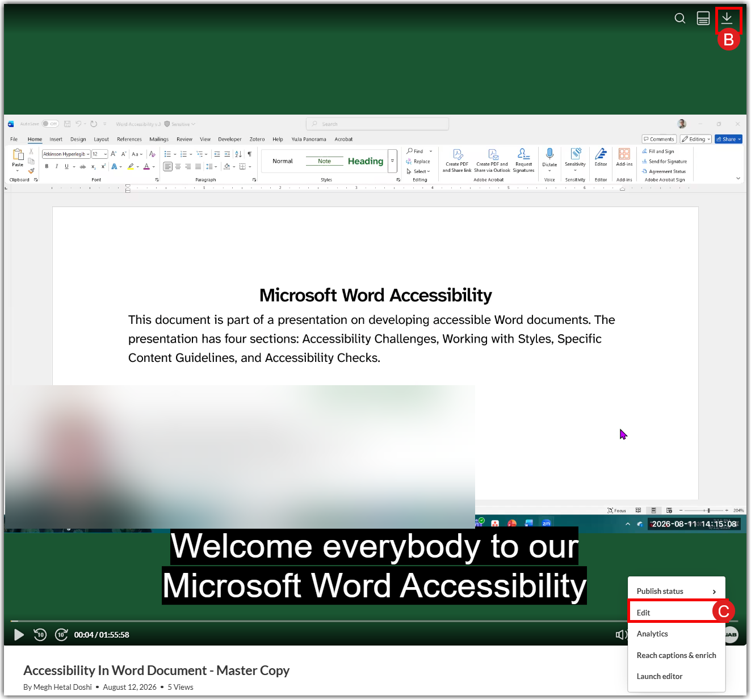Image resolution: width=751 pixels, height=700 pixels.
Task: Apply the Heading style from gallery
Action: 366,161
